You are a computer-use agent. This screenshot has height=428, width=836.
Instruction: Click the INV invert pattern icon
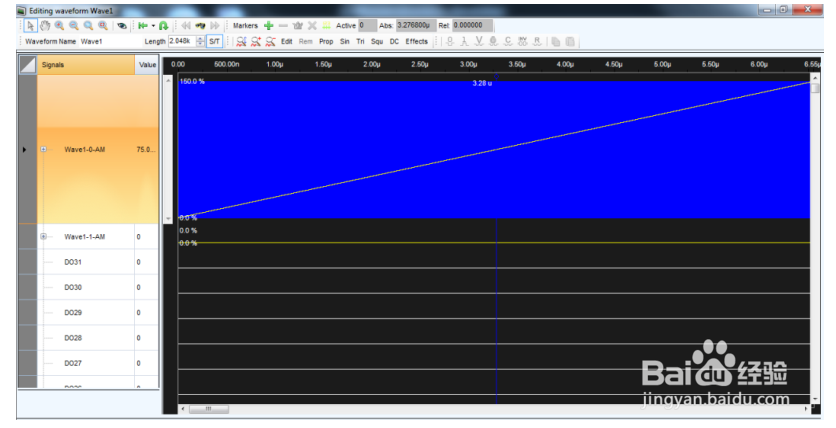(522, 42)
